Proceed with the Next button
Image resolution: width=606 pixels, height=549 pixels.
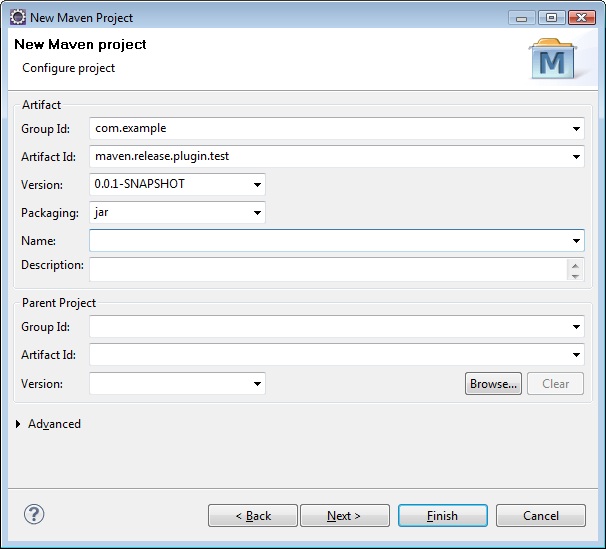click(345, 515)
